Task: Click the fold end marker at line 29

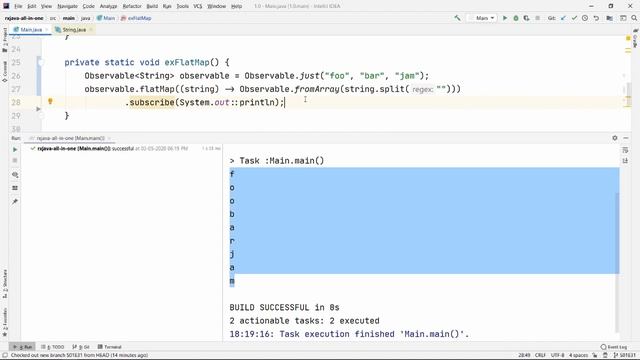Action: [41, 116]
